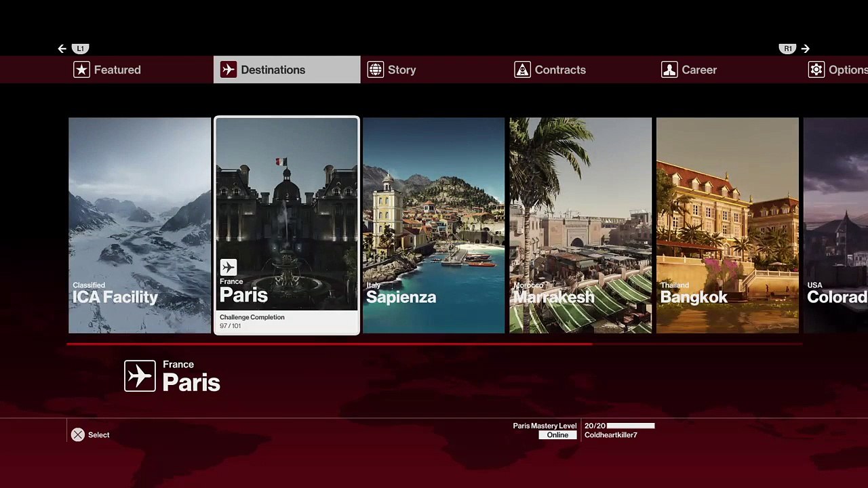Click the airplane icon on Paris card
This screenshot has height=488, width=868.
coord(229,267)
